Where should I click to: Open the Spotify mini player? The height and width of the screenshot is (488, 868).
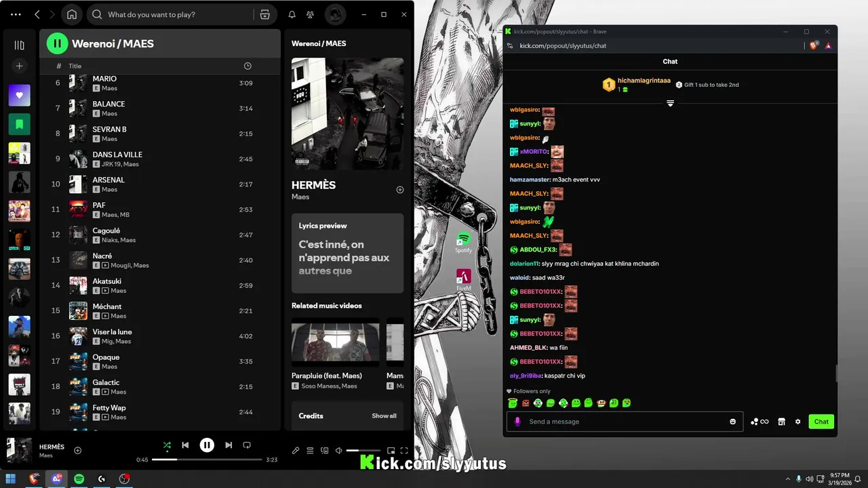[x=391, y=450]
